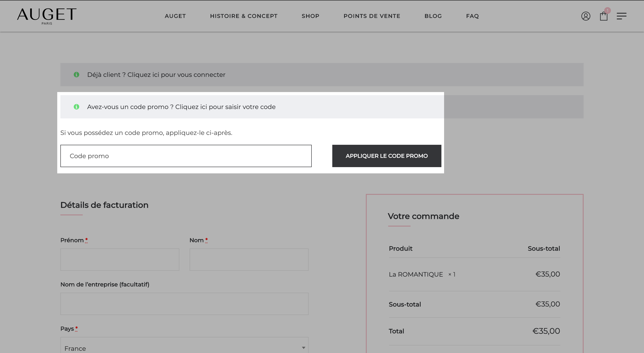The height and width of the screenshot is (353, 644).
Task: Click the link to saisir votre code promo
Action: [x=225, y=107]
